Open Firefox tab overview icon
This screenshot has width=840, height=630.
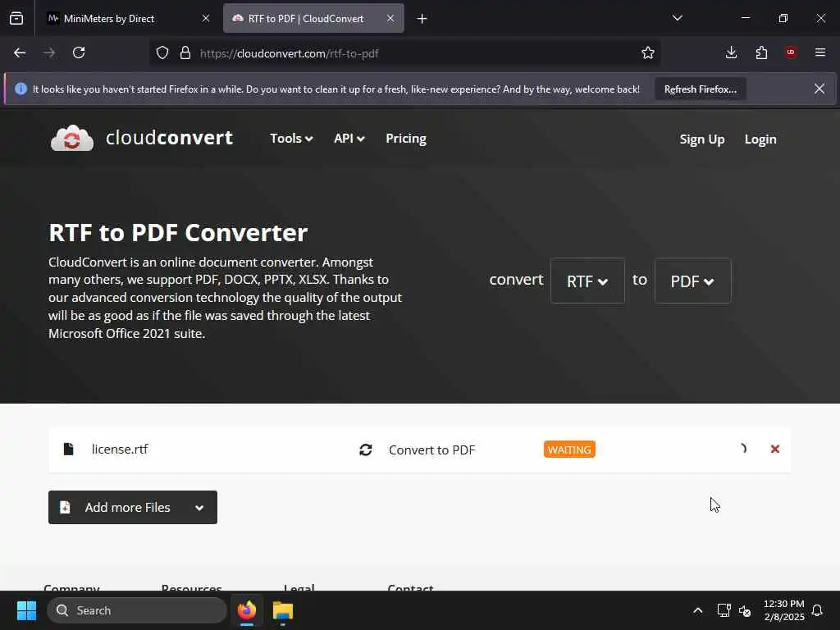tap(16, 18)
